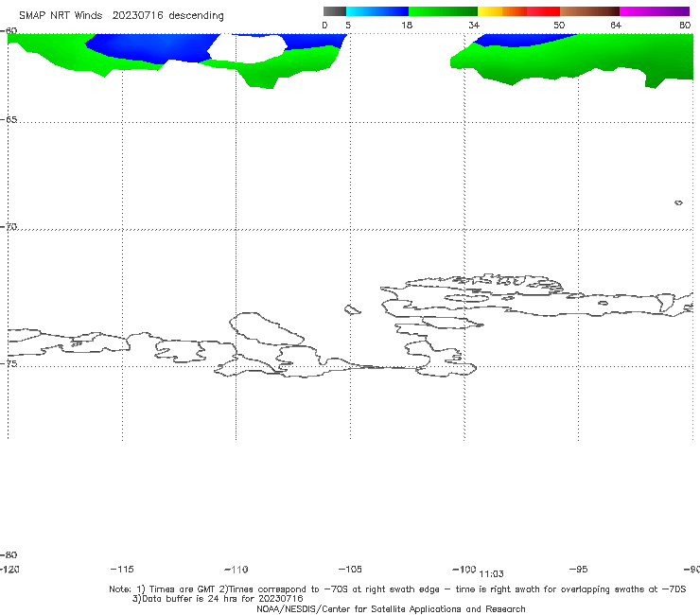Viewport: 700px width, 615px height.
Task: Pick the brown segment of the color bar
Action: point(589,11)
